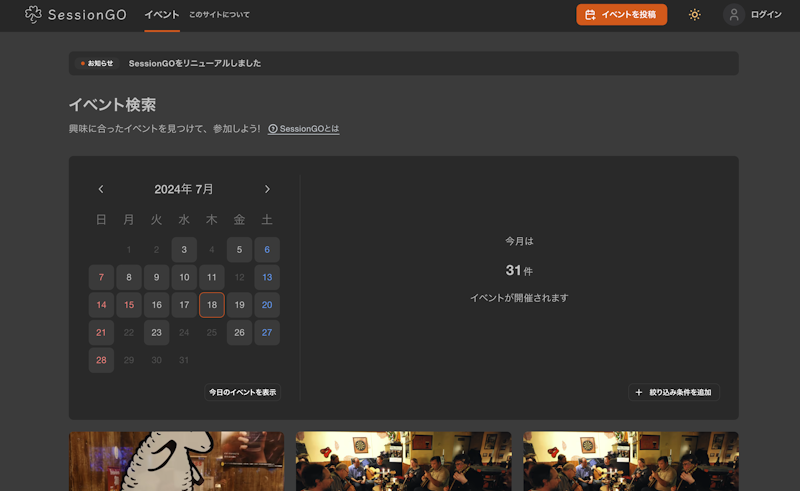This screenshot has height=491, width=800.
Task: Open the middle event card photo
Action: [404, 461]
